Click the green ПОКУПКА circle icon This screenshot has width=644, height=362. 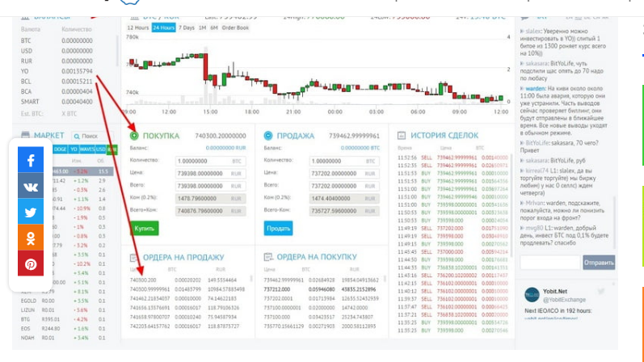pyautogui.click(x=134, y=137)
